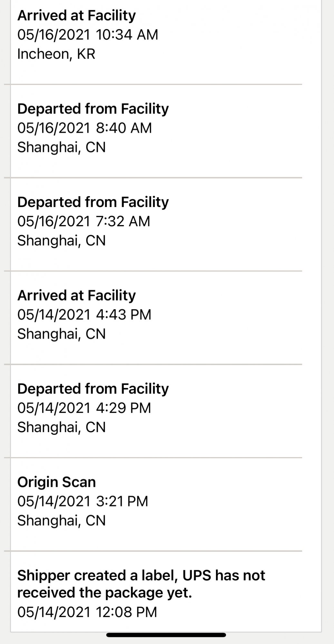Tap Shanghai, CN under the 4:43 PM arrival
The width and height of the screenshot is (334, 644).
click(x=61, y=334)
